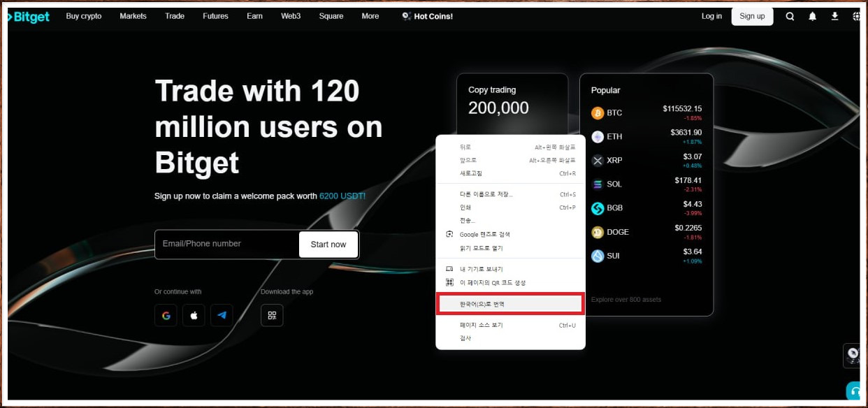Click the SOL coin icon

tap(598, 184)
